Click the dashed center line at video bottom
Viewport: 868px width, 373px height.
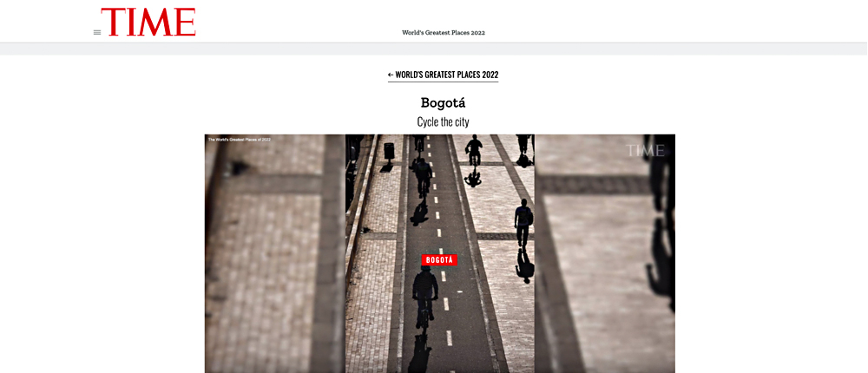click(449, 337)
